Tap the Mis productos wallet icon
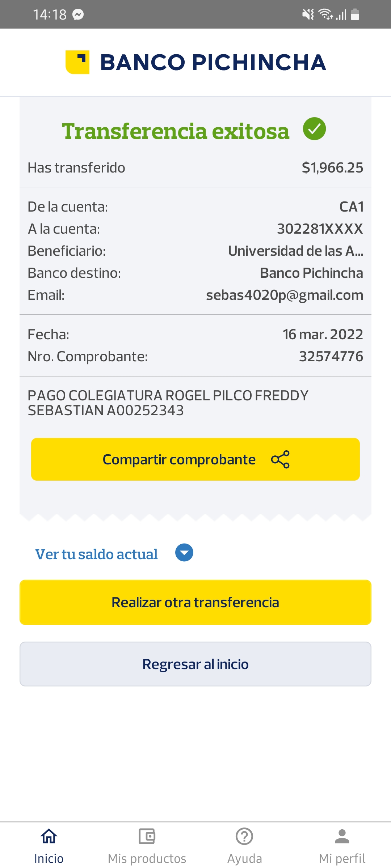This screenshot has height=868, width=391. [147, 836]
